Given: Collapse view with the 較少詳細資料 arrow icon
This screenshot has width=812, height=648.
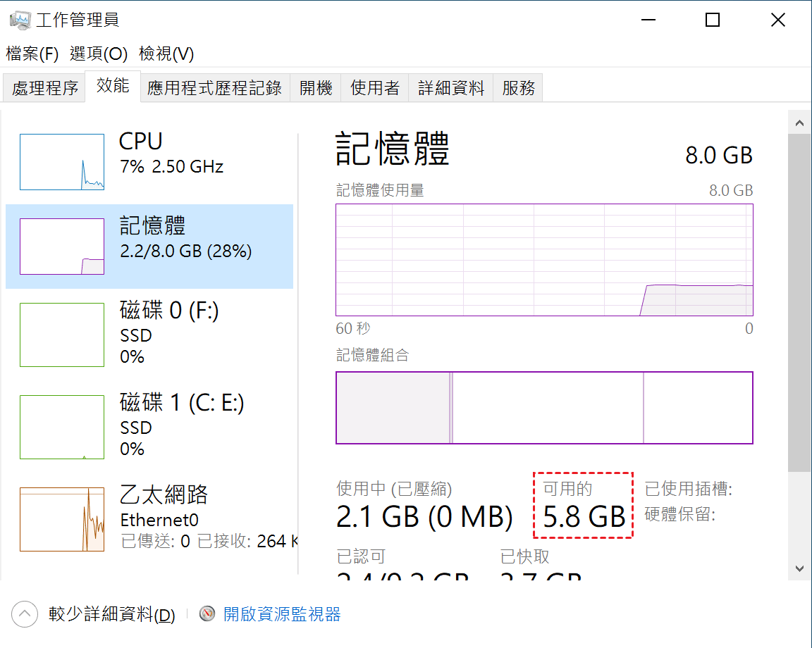Looking at the screenshot, I should click(x=25, y=614).
